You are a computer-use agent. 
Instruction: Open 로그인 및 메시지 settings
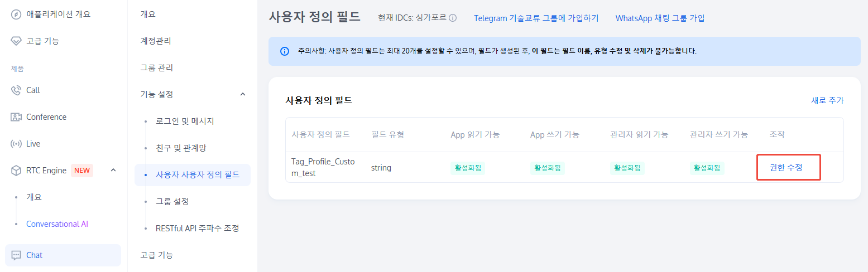pyautogui.click(x=185, y=121)
